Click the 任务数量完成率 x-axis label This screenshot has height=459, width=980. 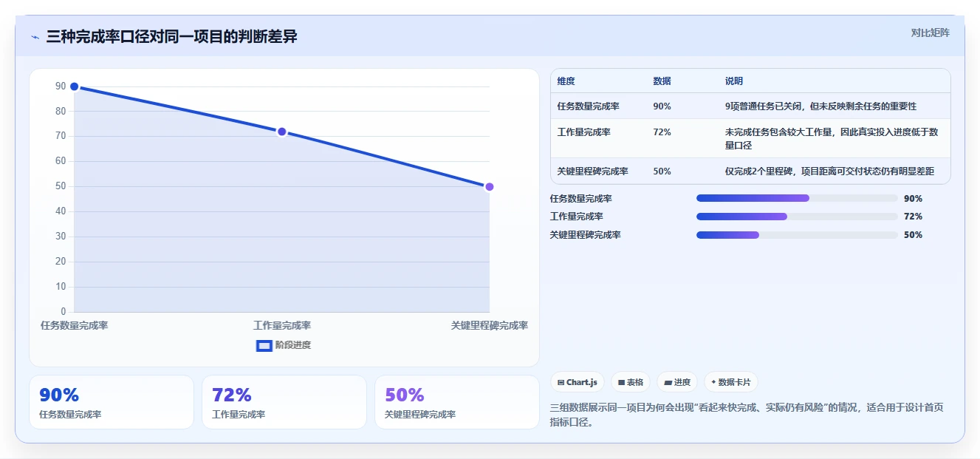click(74, 325)
